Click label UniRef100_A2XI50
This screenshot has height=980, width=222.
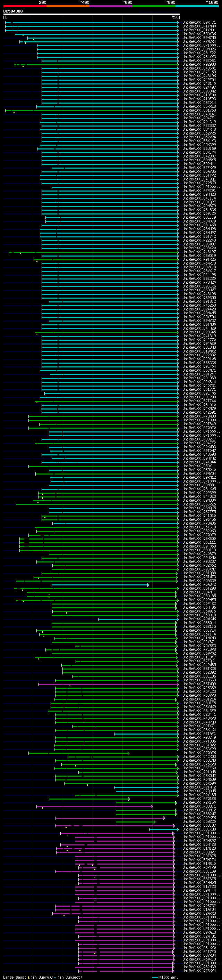[x=199, y=802]
